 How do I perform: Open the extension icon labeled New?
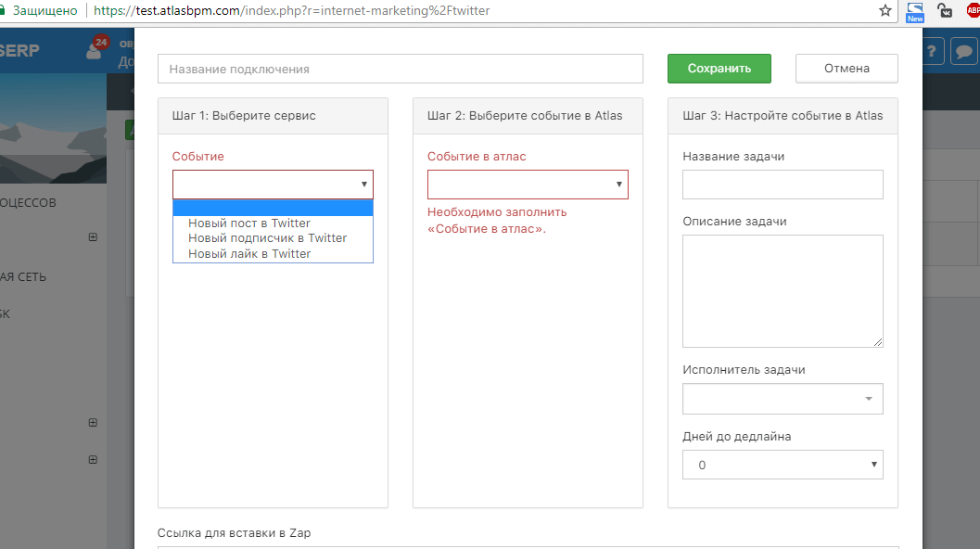(915, 12)
